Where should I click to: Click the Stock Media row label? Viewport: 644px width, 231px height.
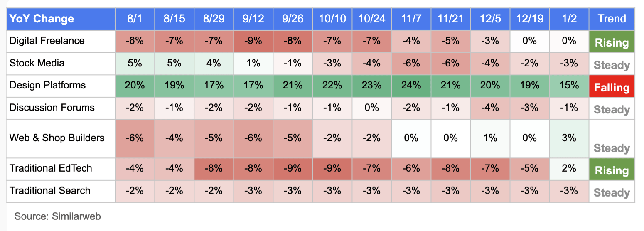37,63
